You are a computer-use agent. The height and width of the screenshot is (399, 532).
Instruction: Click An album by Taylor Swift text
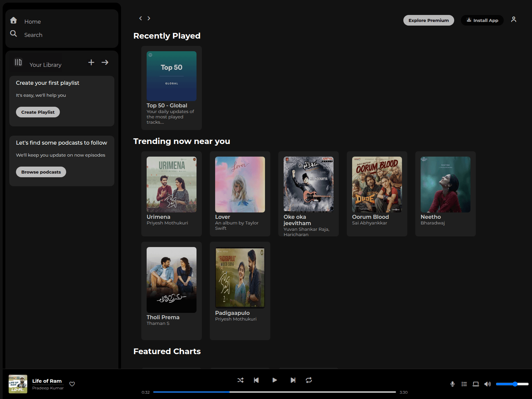[237, 225]
